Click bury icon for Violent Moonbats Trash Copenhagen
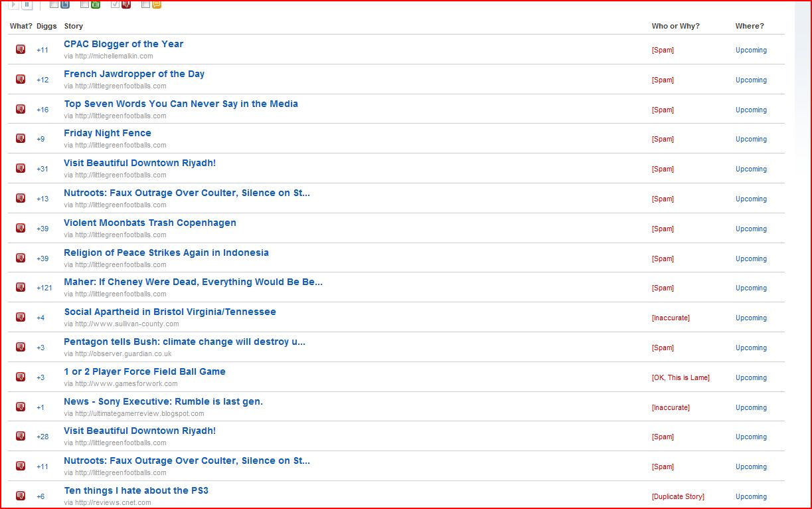The width and height of the screenshot is (812, 509). [x=21, y=228]
